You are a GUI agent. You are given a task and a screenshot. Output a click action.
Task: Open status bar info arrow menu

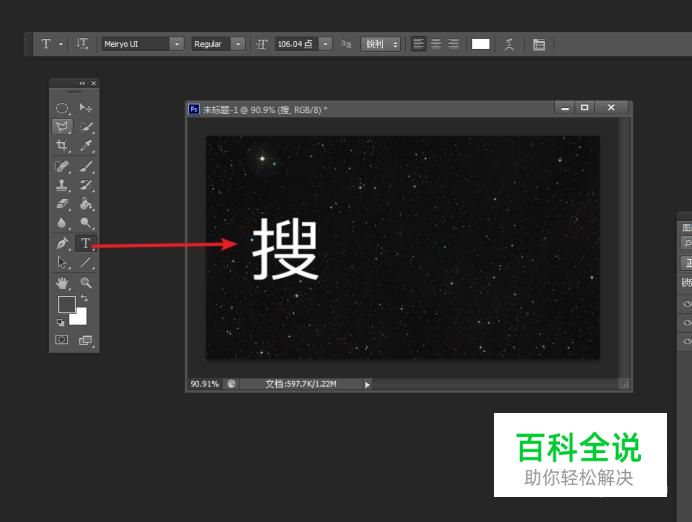(x=367, y=384)
